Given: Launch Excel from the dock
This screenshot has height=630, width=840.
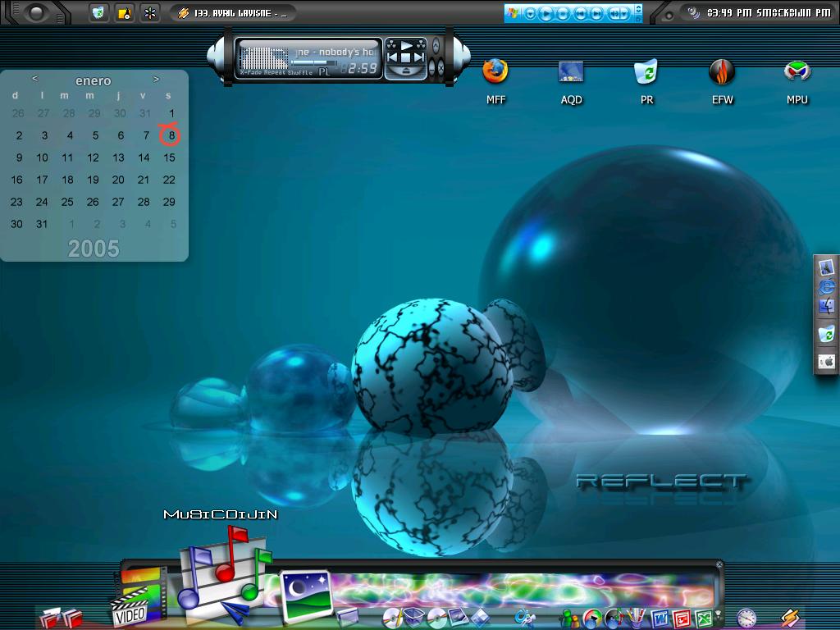Looking at the screenshot, I should pyautogui.click(x=704, y=619).
